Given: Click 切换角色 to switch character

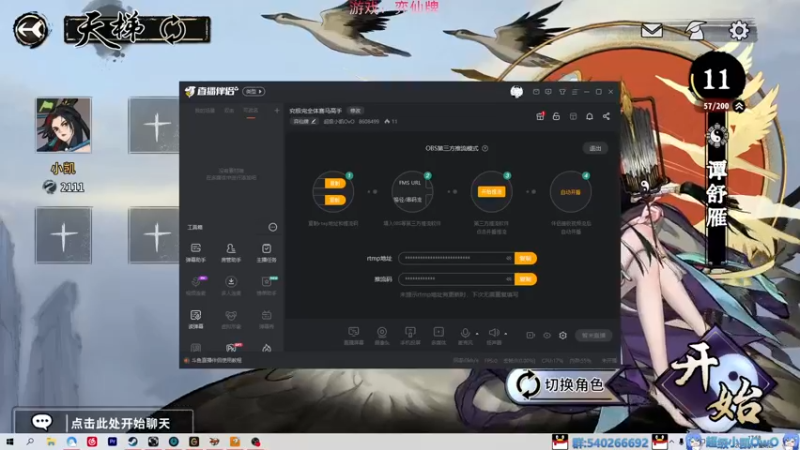Looking at the screenshot, I should [561, 385].
